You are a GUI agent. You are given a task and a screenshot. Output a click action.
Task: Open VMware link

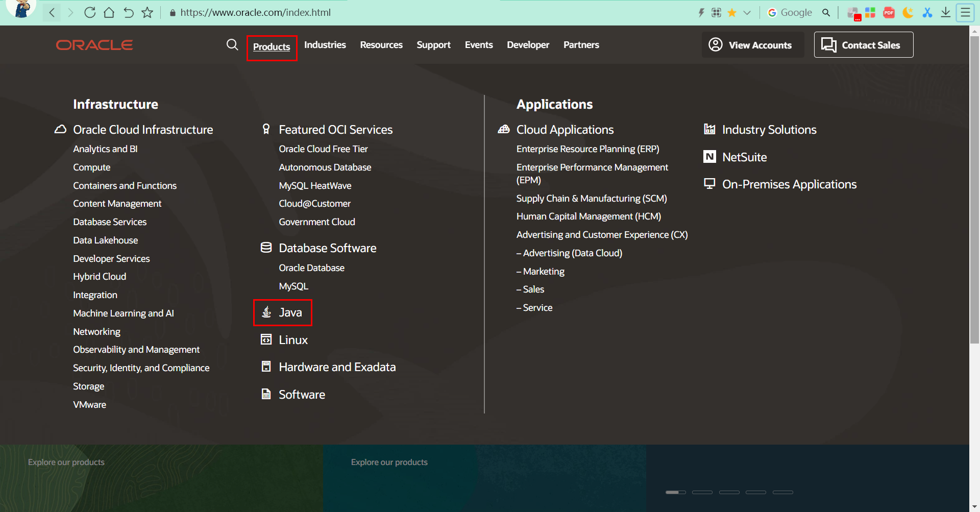[x=89, y=405]
